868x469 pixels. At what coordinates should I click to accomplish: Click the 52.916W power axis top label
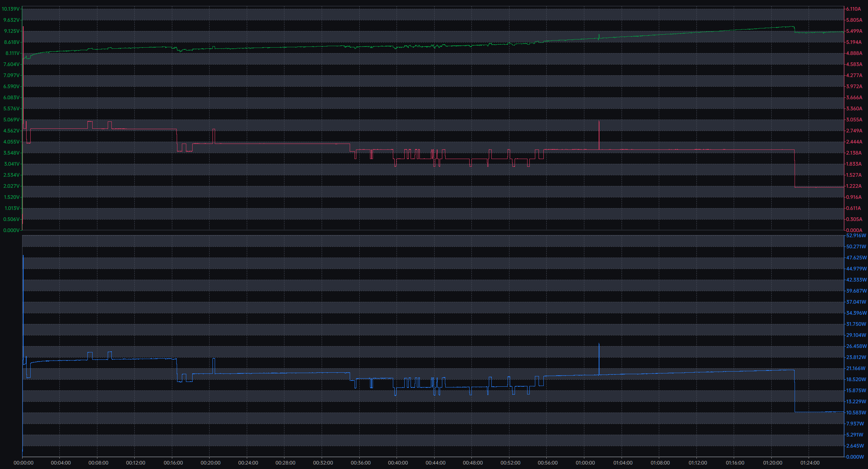[x=856, y=235]
